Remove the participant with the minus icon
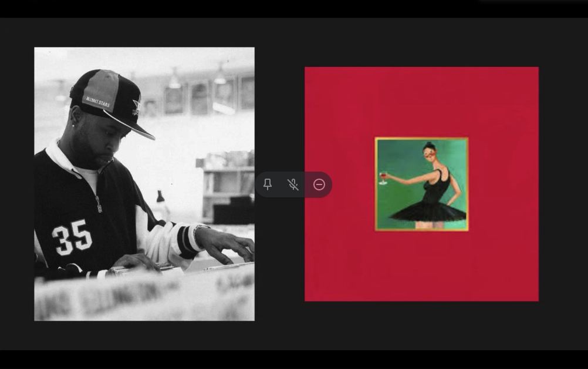 [319, 184]
